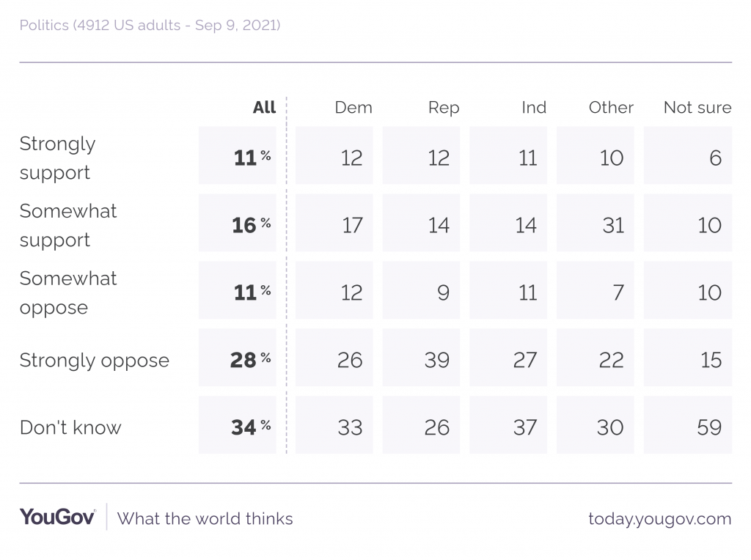Select the Dem column header
This screenshot has width=751, height=560.
pos(353,108)
